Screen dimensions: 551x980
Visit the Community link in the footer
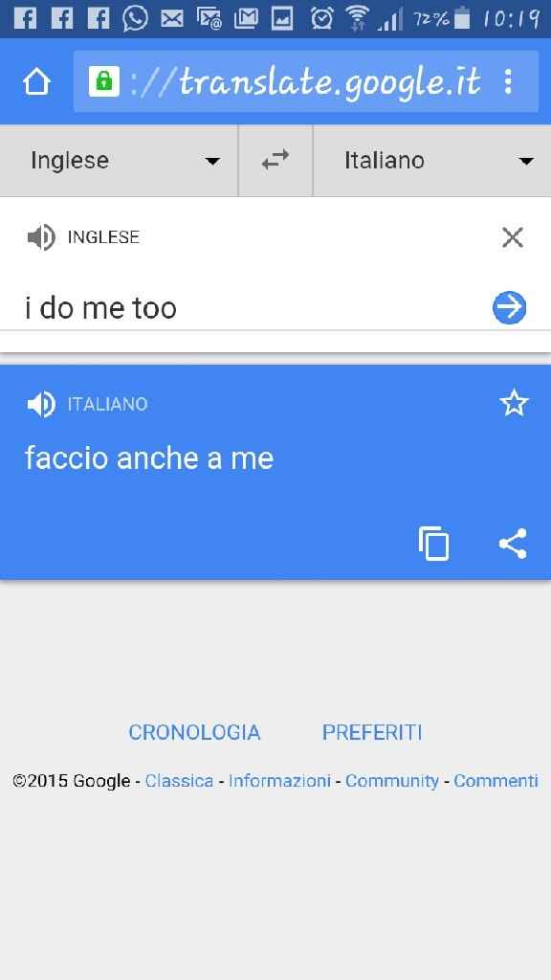(392, 780)
